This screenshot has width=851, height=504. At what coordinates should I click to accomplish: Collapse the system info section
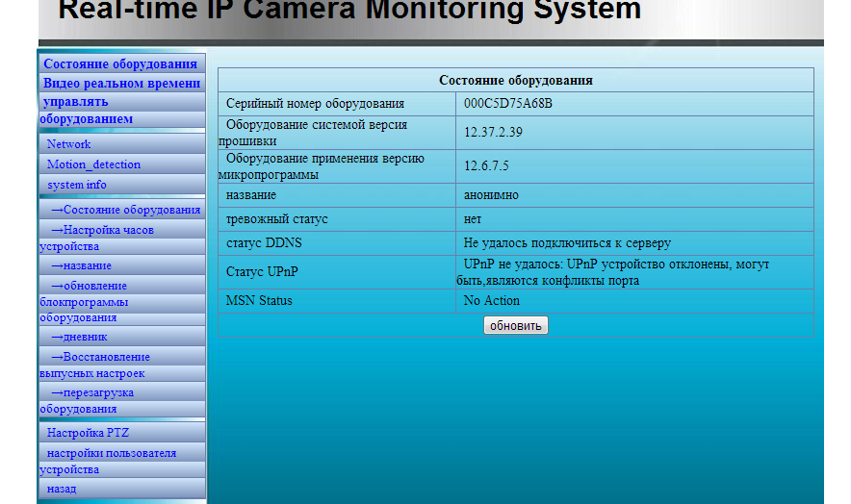coord(76,185)
